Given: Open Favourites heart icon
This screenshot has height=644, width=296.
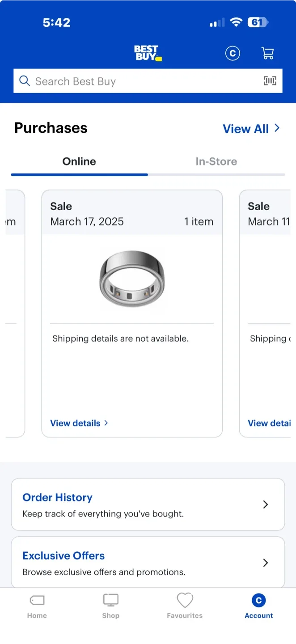Looking at the screenshot, I should [185, 606].
